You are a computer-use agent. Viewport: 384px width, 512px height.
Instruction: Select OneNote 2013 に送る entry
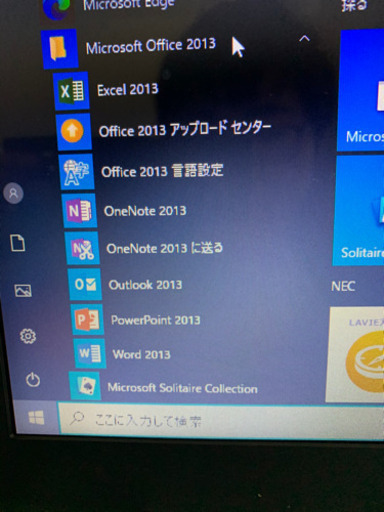coord(164,248)
